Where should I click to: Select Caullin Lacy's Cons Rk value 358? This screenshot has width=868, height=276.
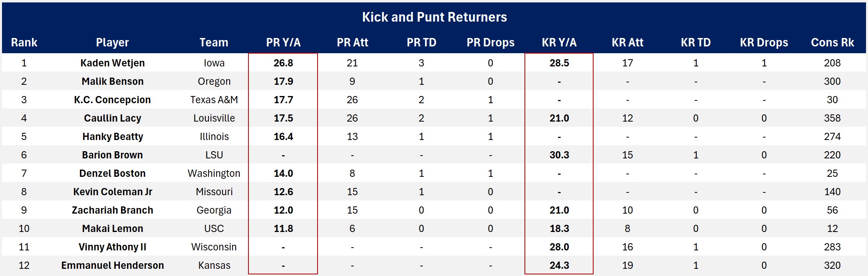(x=832, y=118)
